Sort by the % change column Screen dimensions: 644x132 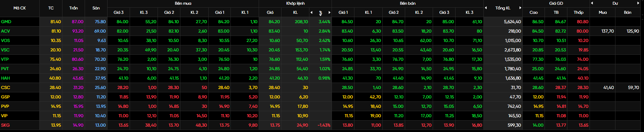click(320, 12)
